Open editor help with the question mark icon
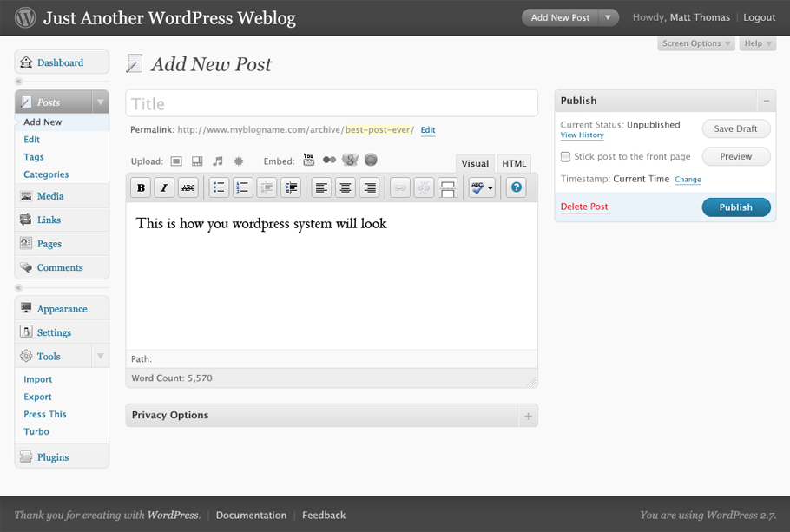 pyautogui.click(x=516, y=188)
